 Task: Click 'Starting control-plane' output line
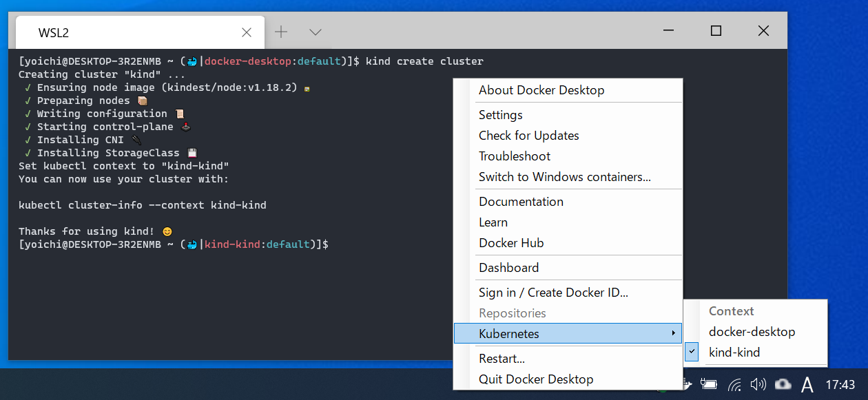coord(107,127)
